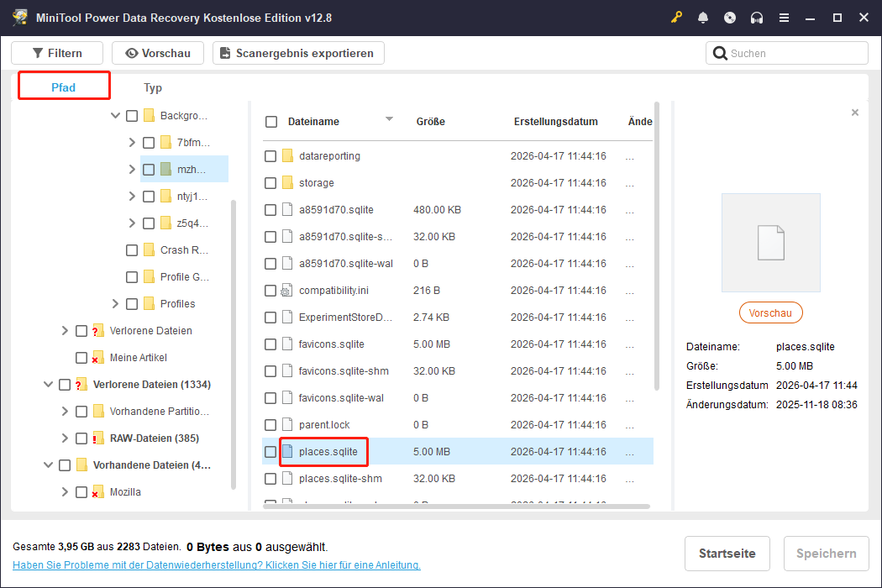Click the parent.lock file icon
The image size is (882, 588).
287,425
